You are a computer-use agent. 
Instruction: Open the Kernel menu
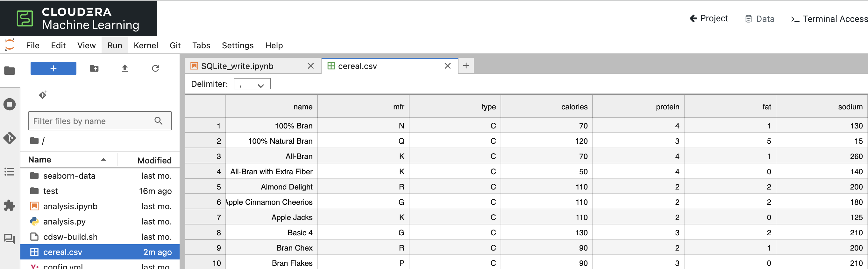146,45
